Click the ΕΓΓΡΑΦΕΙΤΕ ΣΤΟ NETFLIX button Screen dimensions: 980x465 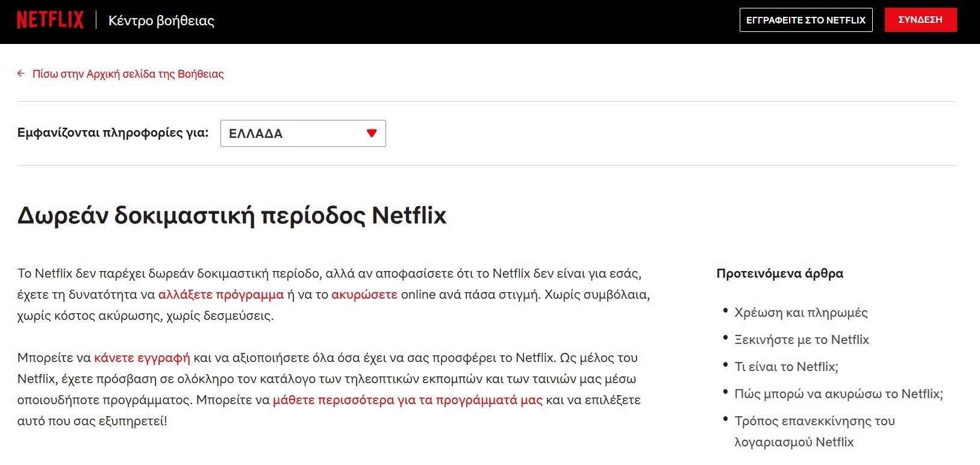(806, 20)
